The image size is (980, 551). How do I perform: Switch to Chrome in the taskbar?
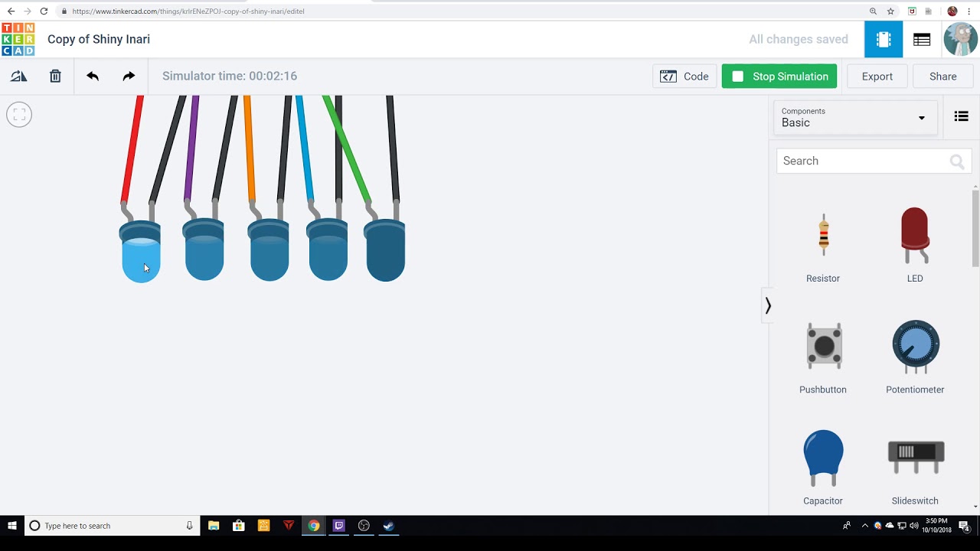[x=314, y=526]
